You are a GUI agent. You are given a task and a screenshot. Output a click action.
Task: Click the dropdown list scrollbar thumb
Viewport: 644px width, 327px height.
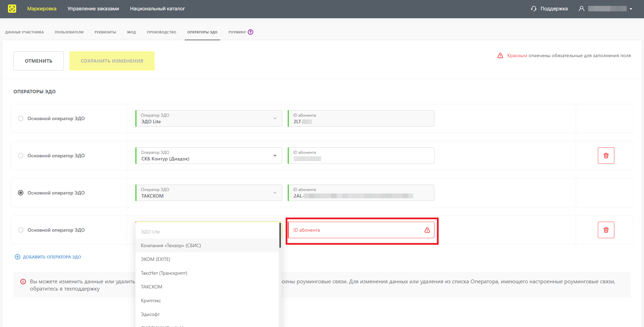pyautogui.click(x=280, y=236)
